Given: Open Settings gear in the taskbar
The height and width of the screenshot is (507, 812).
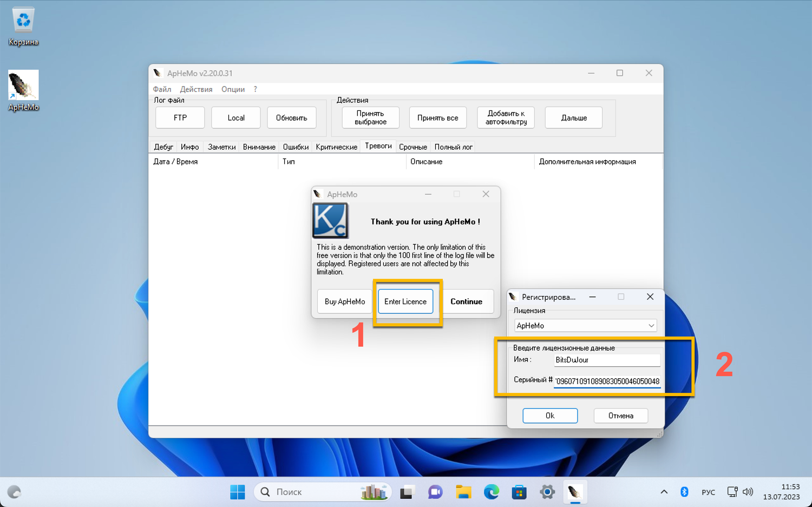Looking at the screenshot, I should point(547,492).
